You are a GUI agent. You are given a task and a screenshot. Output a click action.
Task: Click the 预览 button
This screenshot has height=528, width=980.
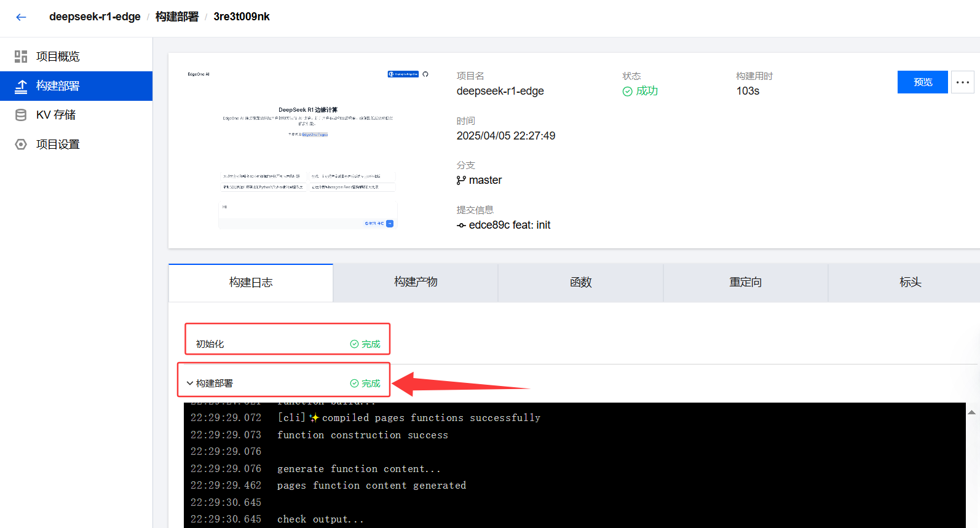pos(922,82)
